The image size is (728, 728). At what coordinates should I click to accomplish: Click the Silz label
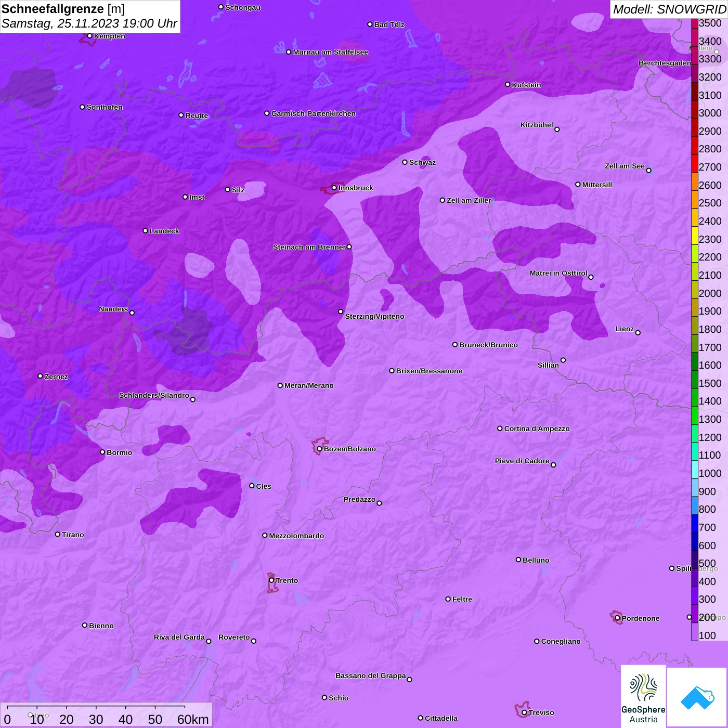[238, 190]
